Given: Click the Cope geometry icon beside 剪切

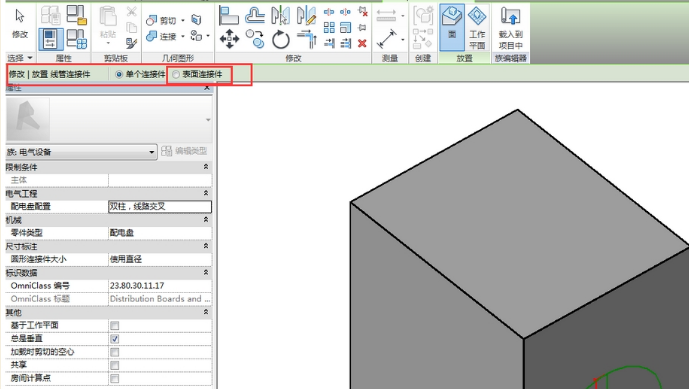Looking at the screenshot, I should click(x=196, y=19).
